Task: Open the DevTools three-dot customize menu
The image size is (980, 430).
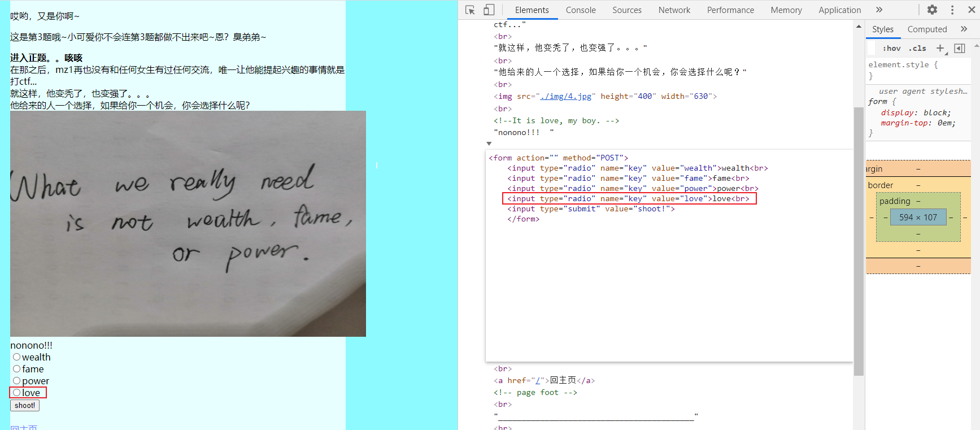Action: pyautogui.click(x=952, y=10)
